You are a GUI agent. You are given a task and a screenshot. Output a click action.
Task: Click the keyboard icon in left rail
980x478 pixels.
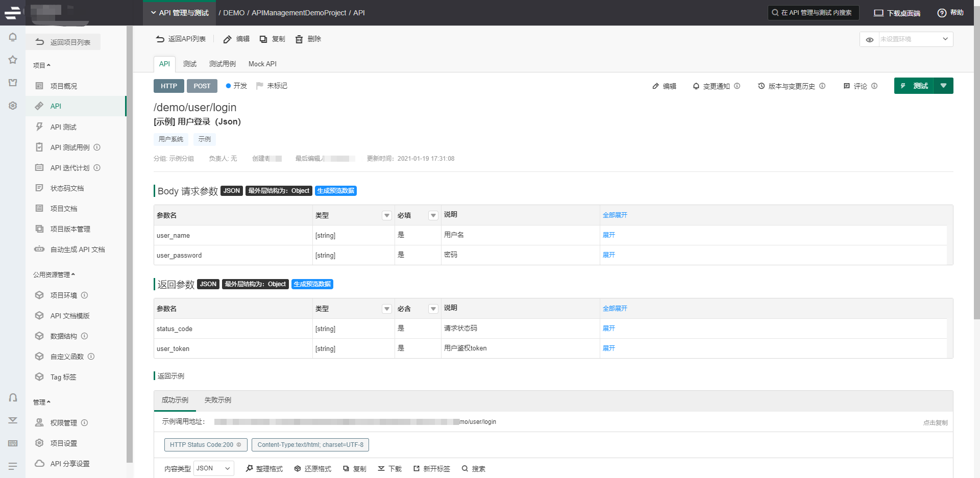(13, 443)
